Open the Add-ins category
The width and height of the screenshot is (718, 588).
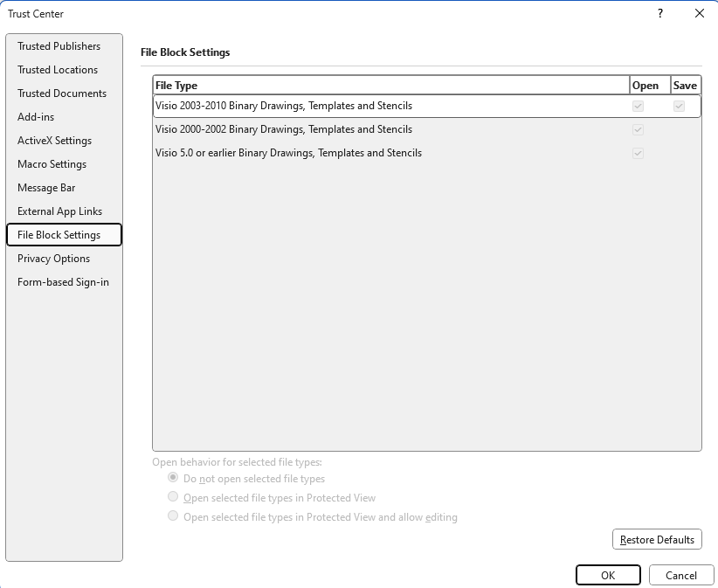point(64,117)
